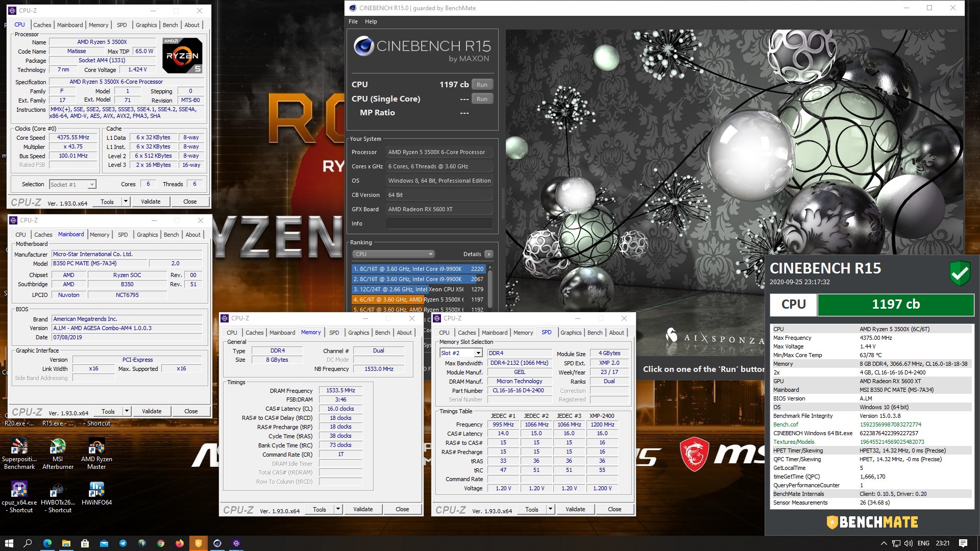Click Validate in CPU-Z CPU window
This screenshot has width=980, height=551.
coord(151,202)
